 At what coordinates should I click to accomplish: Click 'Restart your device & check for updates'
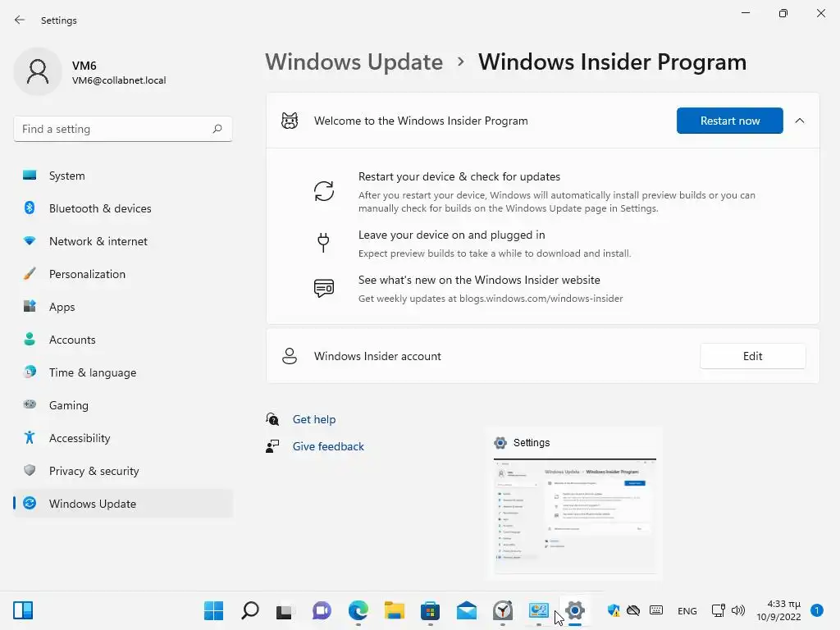(x=459, y=176)
